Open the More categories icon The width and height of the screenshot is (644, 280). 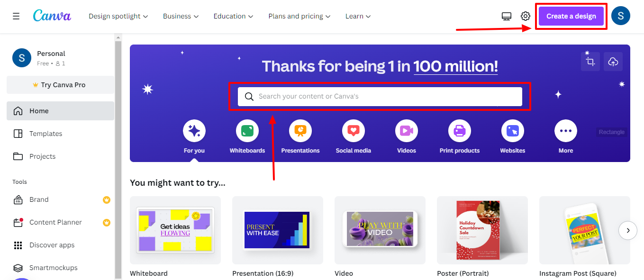tap(566, 131)
